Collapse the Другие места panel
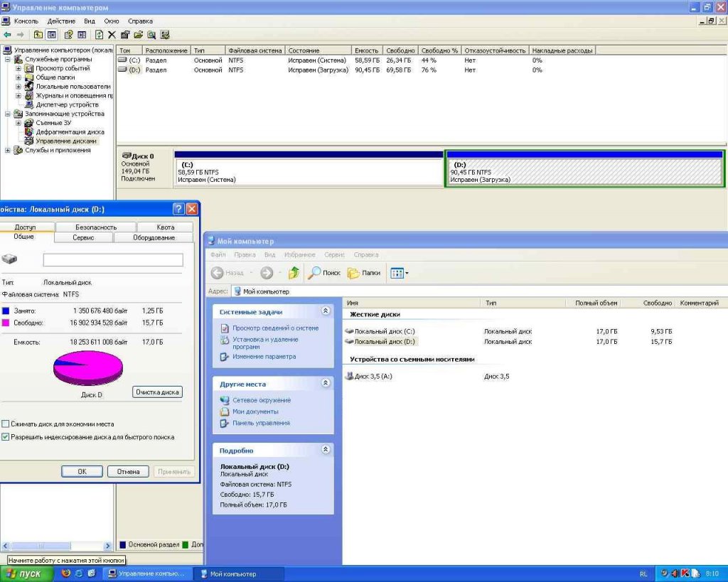 pos(326,383)
